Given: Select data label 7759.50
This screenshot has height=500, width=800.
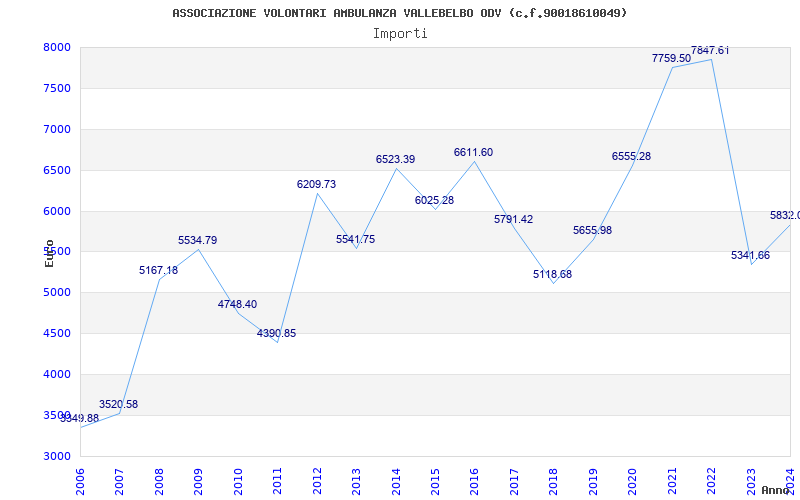Looking at the screenshot, I should tap(671, 59).
